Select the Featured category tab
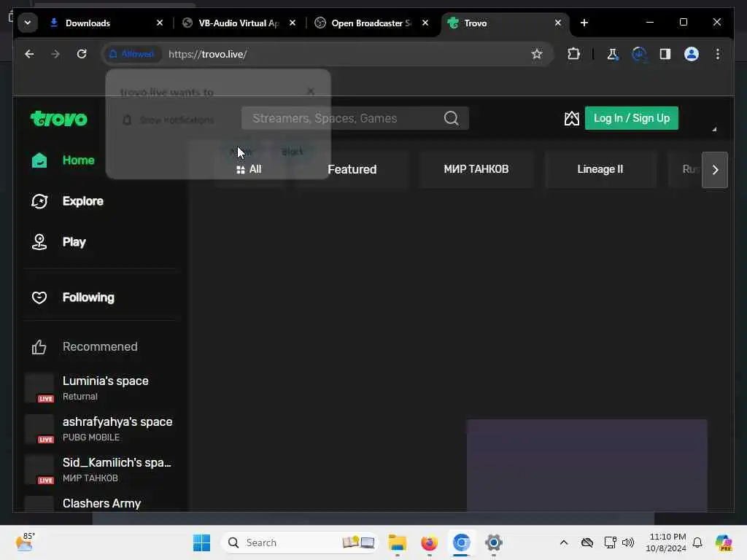This screenshot has width=747, height=560. tap(352, 169)
